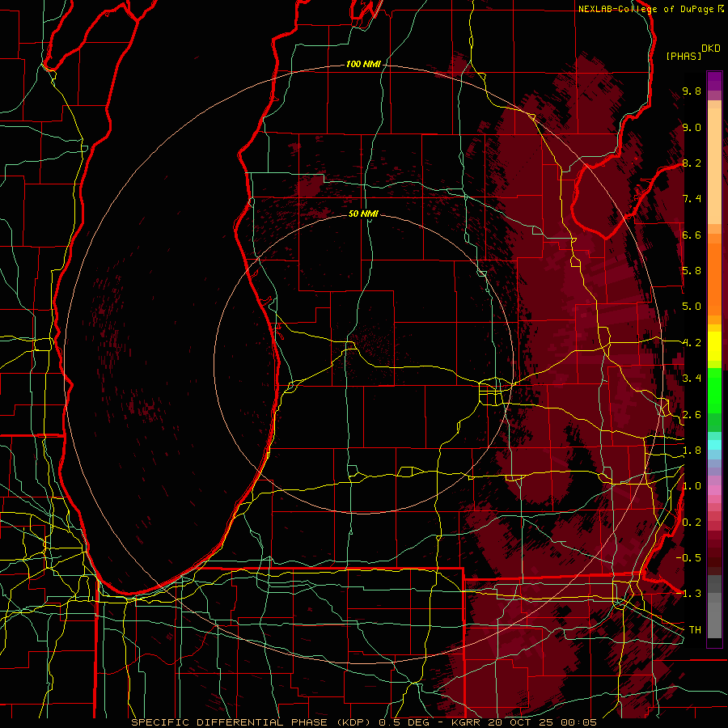This screenshot has width=728, height=728.
Task: Click the 9.8 value on color scale
Action: tap(692, 91)
